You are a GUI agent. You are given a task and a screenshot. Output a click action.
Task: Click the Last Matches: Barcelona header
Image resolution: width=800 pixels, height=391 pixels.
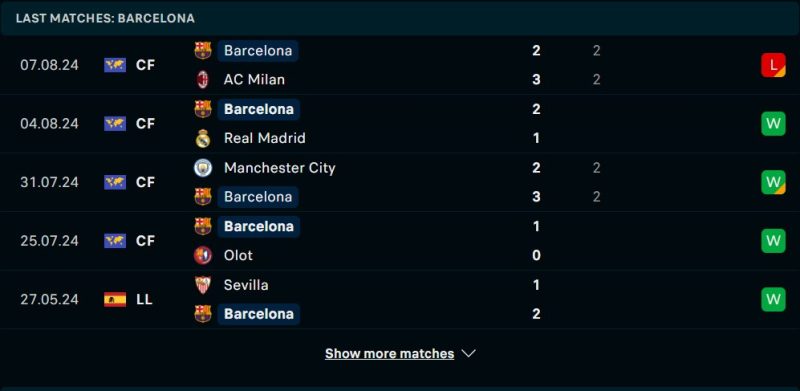click(105, 18)
